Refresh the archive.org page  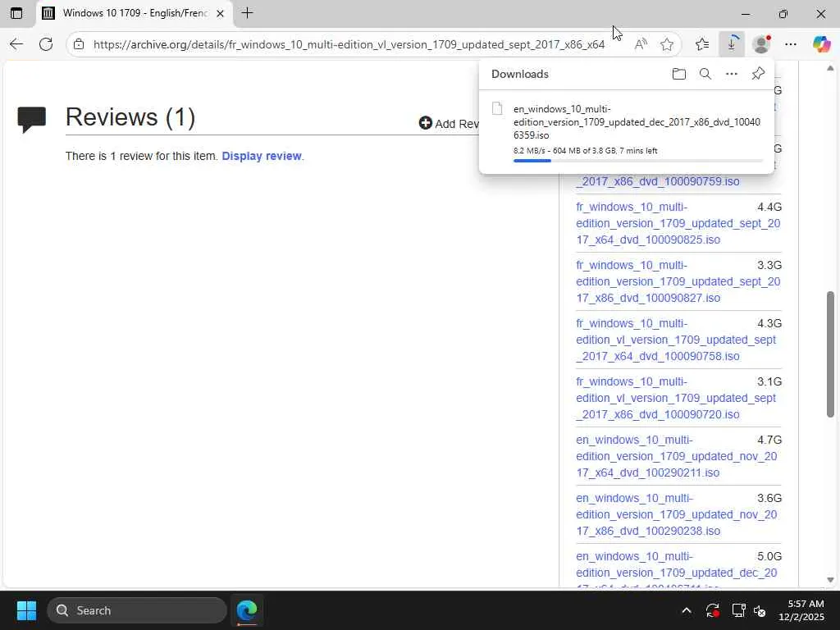pyautogui.click(x=46, y=44)
